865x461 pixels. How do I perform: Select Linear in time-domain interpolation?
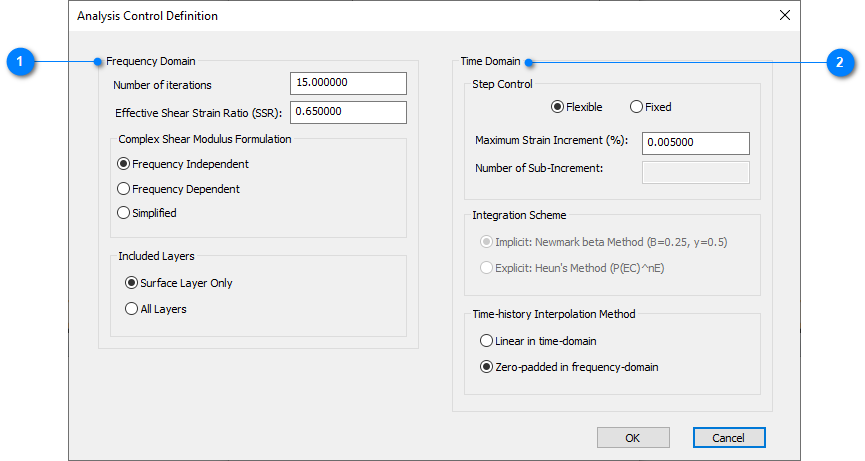[x=538, y=341]
